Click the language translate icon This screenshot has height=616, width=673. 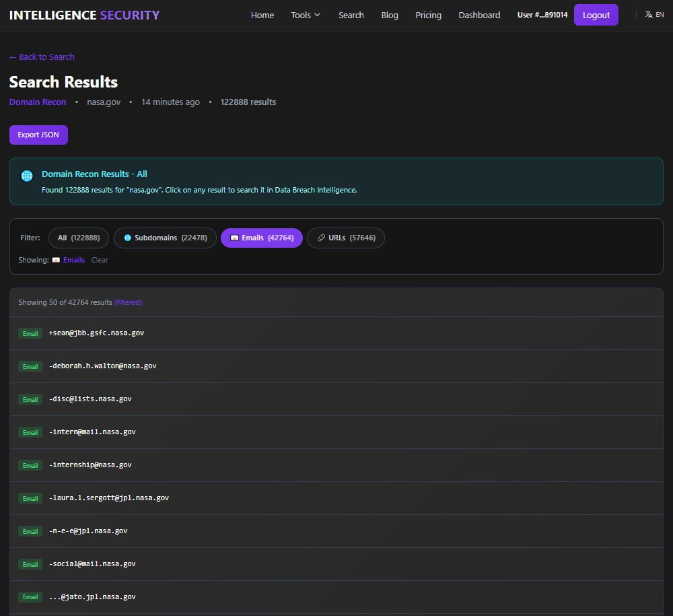tap(649, 15)
